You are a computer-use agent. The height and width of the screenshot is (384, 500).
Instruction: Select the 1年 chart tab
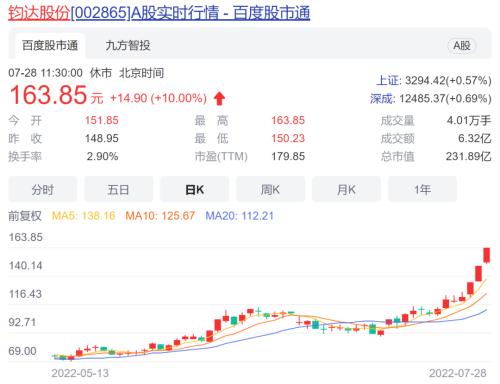point(422,190)
